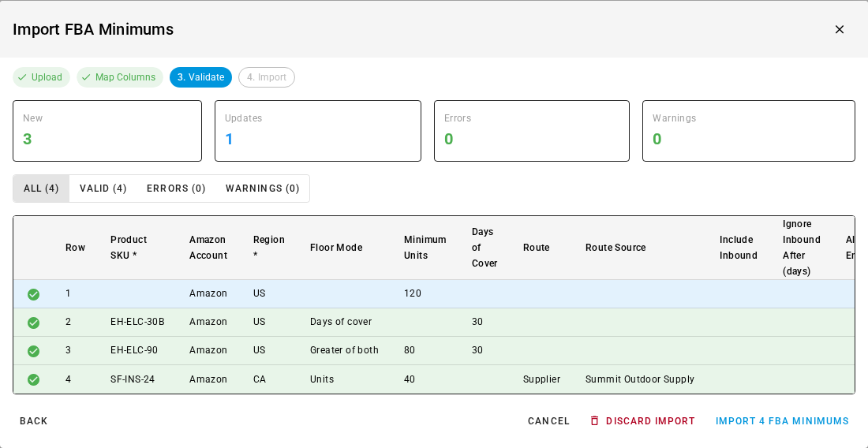Click the trash icon beside Discard Import
The image size is (868, 448).
click(594, 421)
